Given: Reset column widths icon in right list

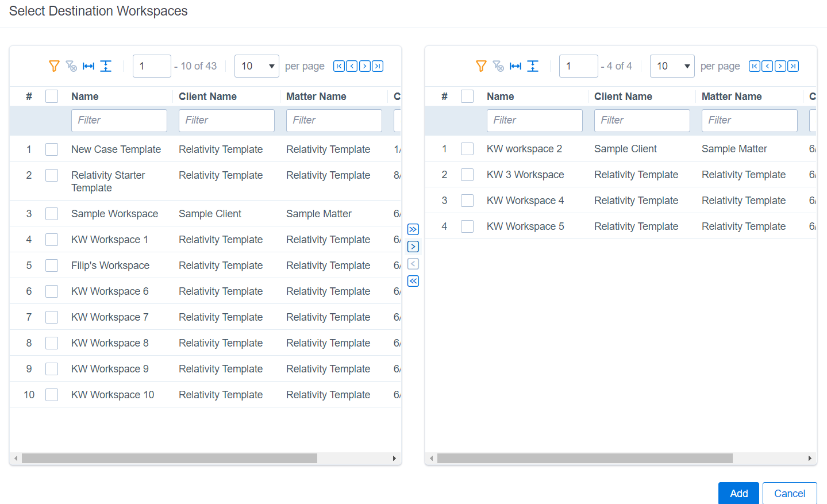Looking at the screenshot, I should click(x=516, y=66).
